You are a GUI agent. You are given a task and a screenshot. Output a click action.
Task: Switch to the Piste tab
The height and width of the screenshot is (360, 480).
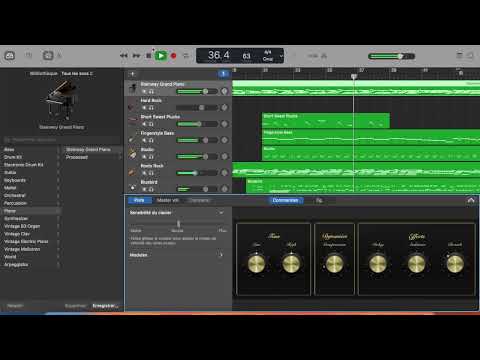pyautogui.click(x=139, y=200)
